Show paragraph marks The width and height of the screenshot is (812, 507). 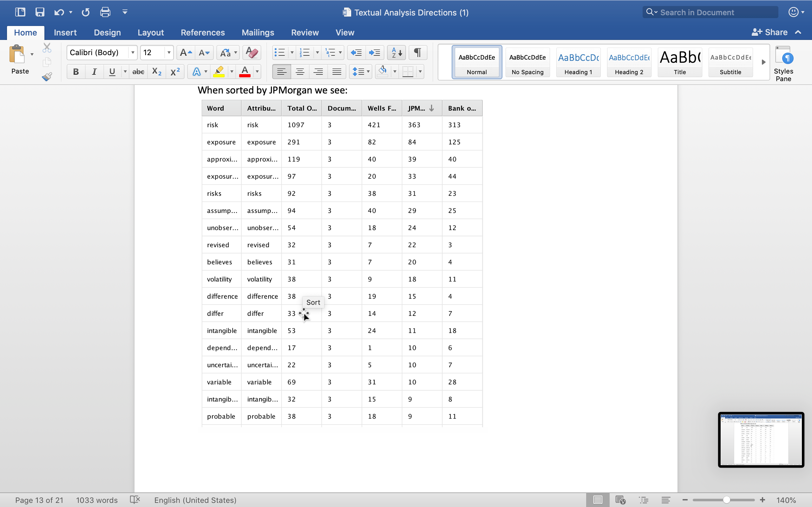pyautogui.click(x=417, y=53)
